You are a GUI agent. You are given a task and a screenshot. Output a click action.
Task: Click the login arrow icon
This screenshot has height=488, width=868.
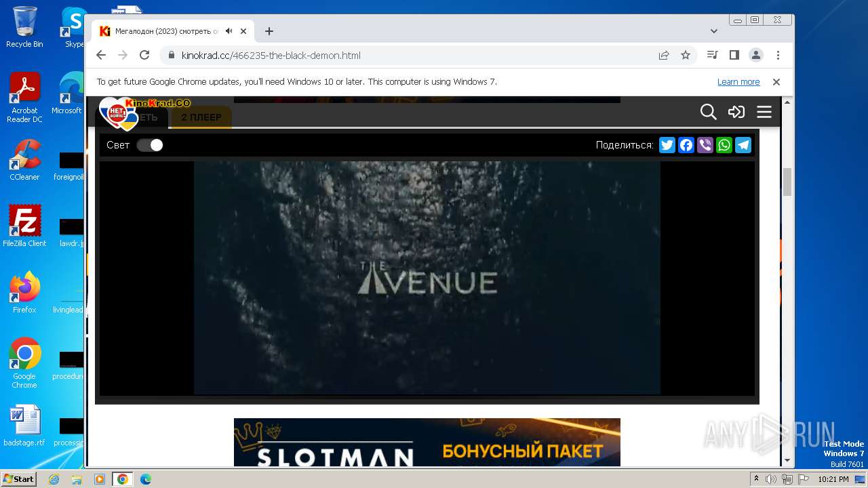click(x=736, y=112)
